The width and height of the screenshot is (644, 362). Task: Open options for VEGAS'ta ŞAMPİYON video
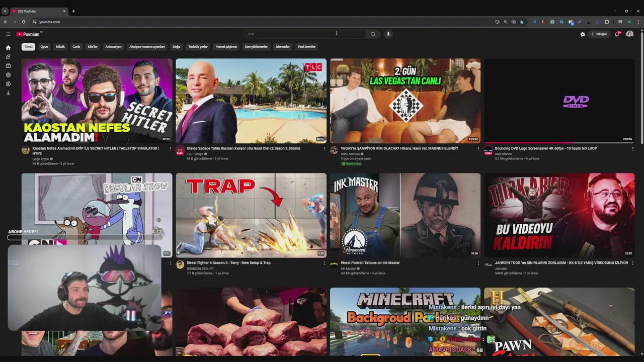tap(478, 149)
